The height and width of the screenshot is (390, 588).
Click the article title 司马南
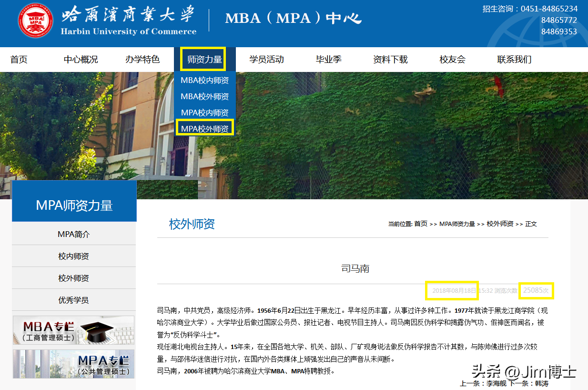355,268
